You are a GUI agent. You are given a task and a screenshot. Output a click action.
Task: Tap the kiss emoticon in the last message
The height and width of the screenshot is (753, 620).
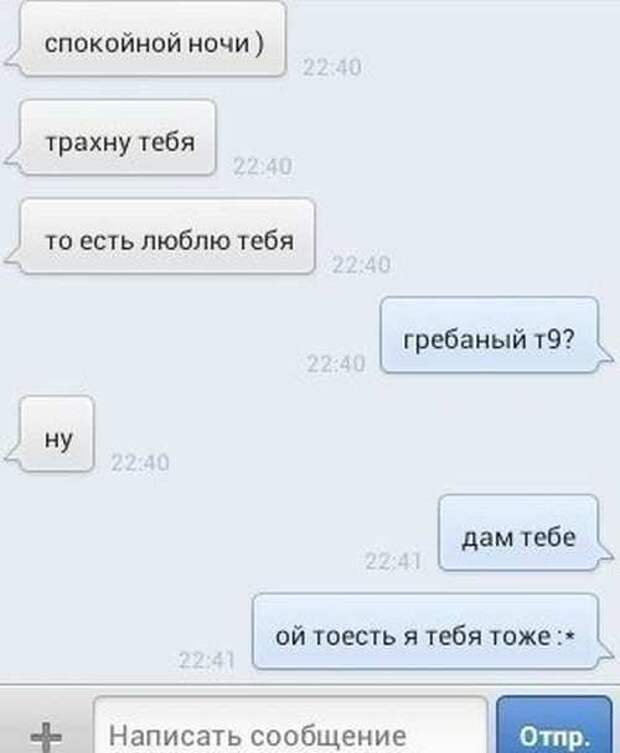[566, 638]
